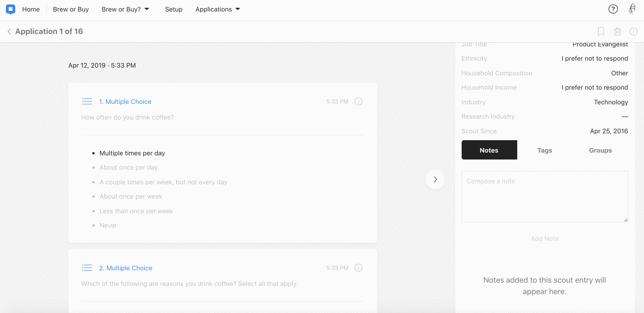Open the Setup menu item
Viewport: 644px width, 313px height.
174,9
